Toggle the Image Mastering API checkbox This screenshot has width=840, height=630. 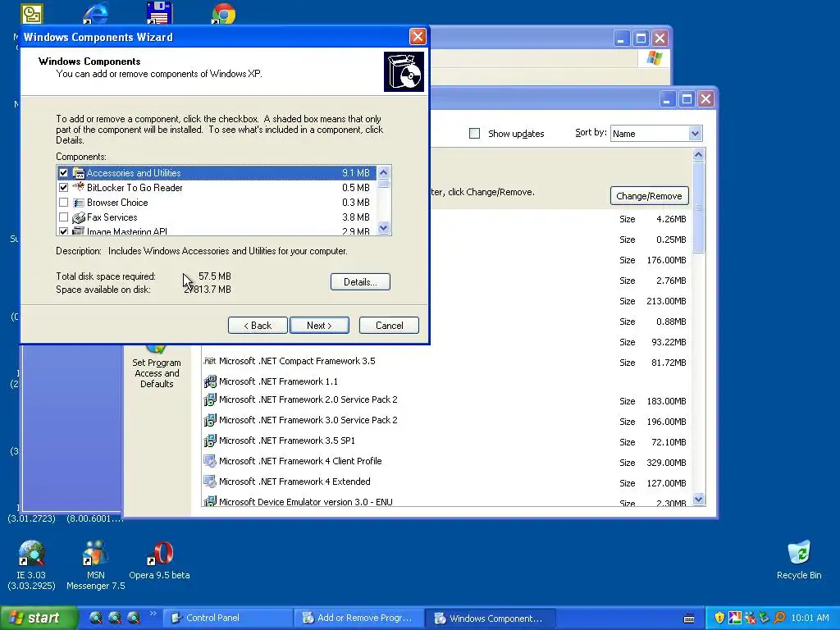pos(64,231)
